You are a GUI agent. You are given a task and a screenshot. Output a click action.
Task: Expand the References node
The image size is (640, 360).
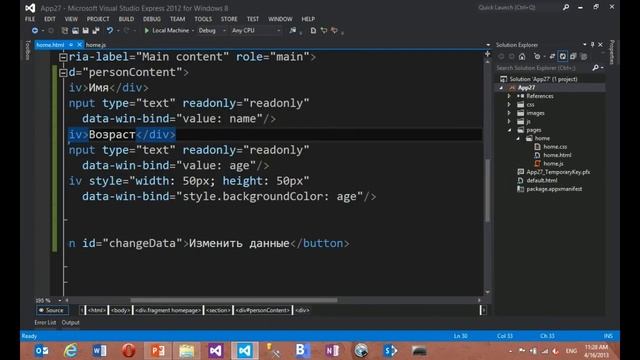(509, 96)
